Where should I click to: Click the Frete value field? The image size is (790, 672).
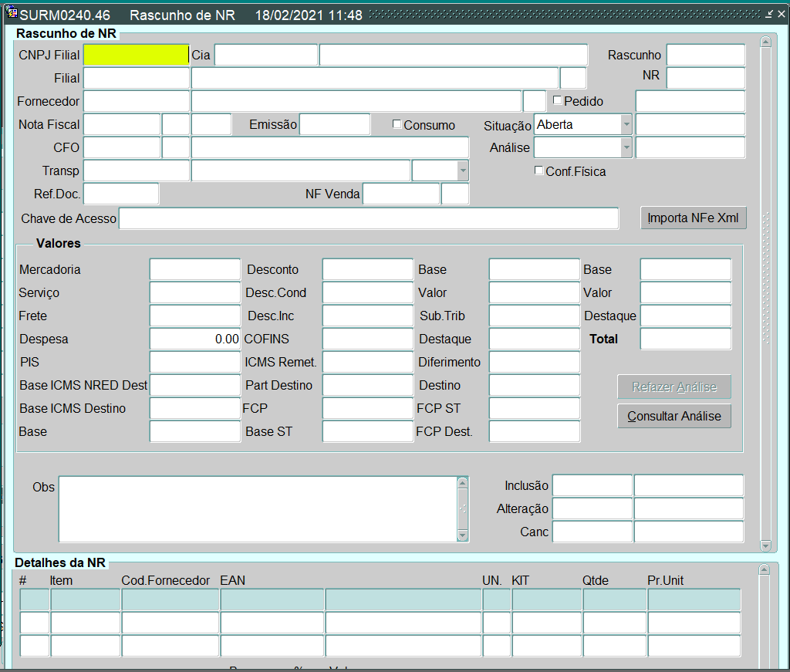tap(195, 316)
